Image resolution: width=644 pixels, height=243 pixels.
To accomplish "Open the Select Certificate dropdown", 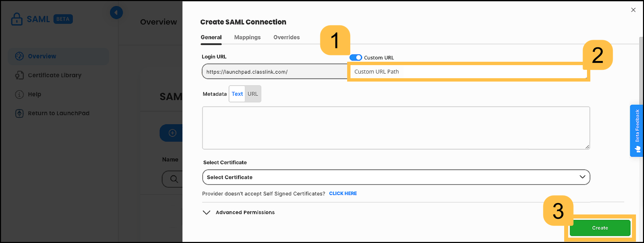I will click(x=396, y=177).
